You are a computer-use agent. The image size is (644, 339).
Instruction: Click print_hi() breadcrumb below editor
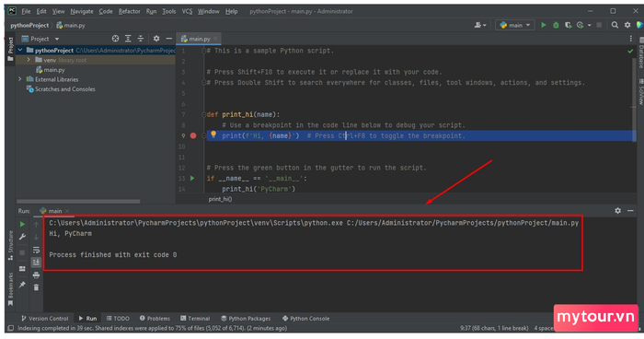220,199
